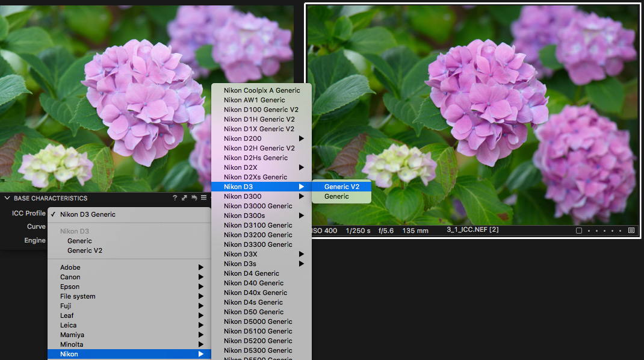Open the Nikon D2X submenu
The image size is (644, 360).
(261, 167)
